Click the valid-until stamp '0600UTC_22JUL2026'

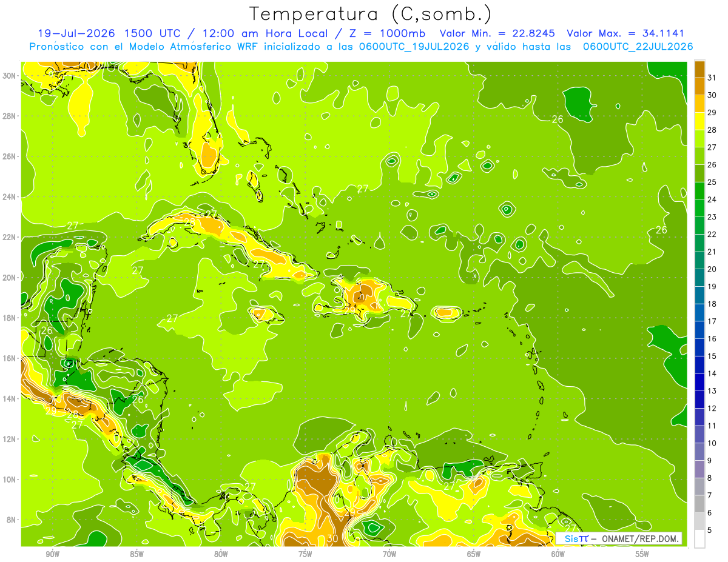point(638,47)
